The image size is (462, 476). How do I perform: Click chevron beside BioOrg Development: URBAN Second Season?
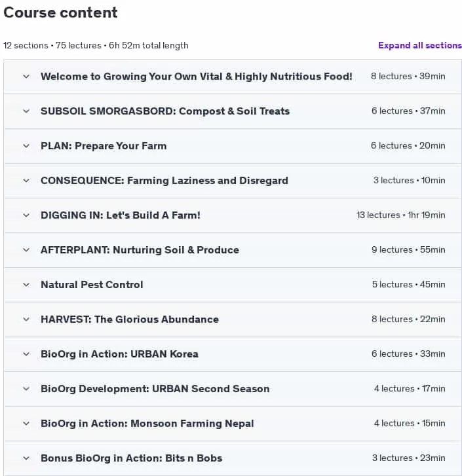26,389
